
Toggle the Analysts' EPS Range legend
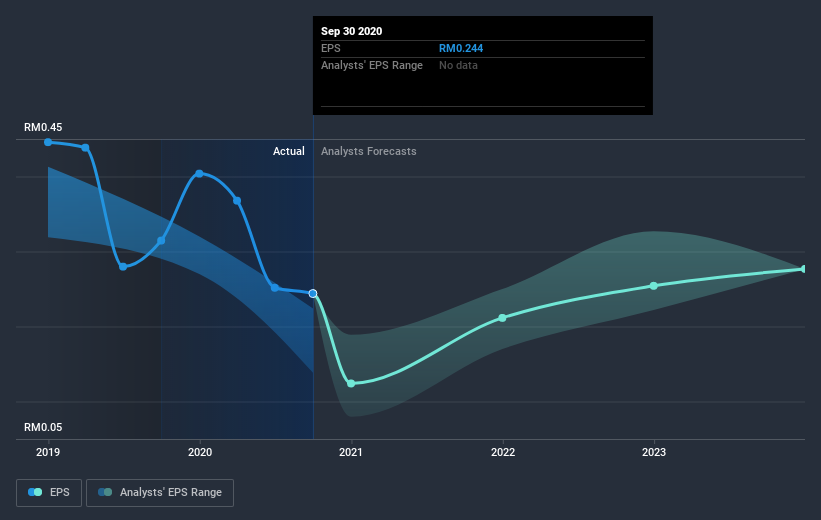[x=160, y=493]
